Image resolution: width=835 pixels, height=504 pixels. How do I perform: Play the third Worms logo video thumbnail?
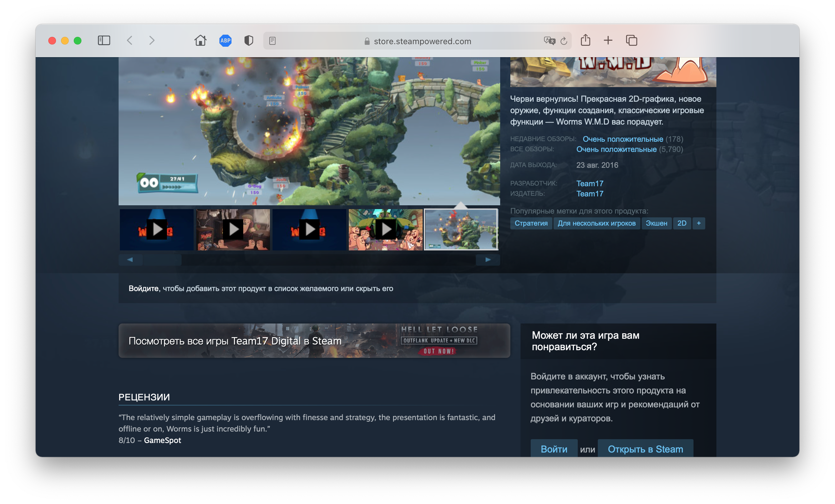[309, 230]
